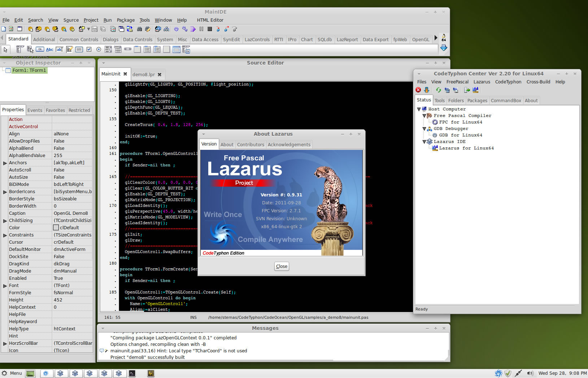Click the Toggle Form/Unit icon in MainIDE toolbar

(130, 29)
